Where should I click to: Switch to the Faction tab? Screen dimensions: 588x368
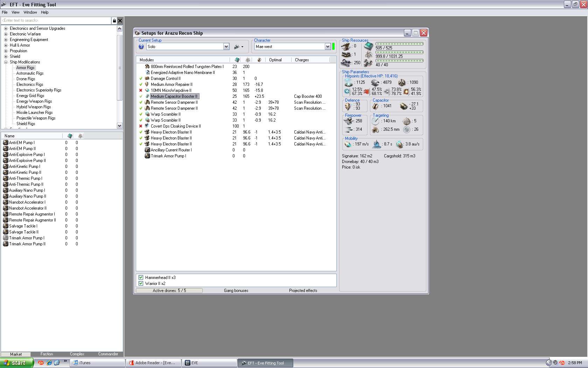click(x=47, y=354)
